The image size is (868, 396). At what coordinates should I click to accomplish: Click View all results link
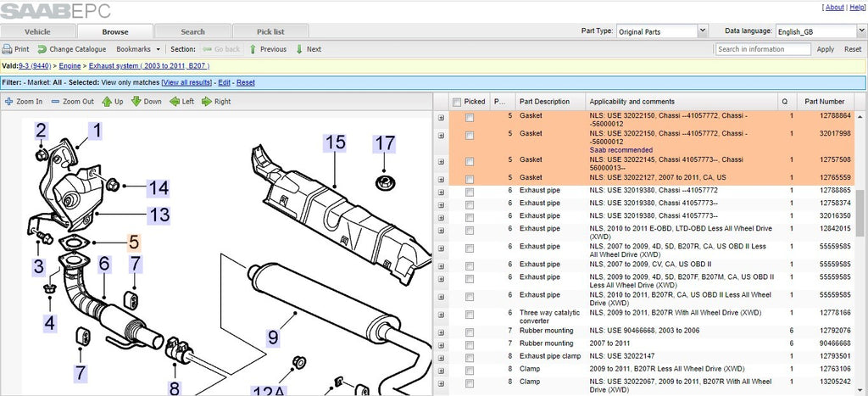pyautogui.click(x=186, y=82)
